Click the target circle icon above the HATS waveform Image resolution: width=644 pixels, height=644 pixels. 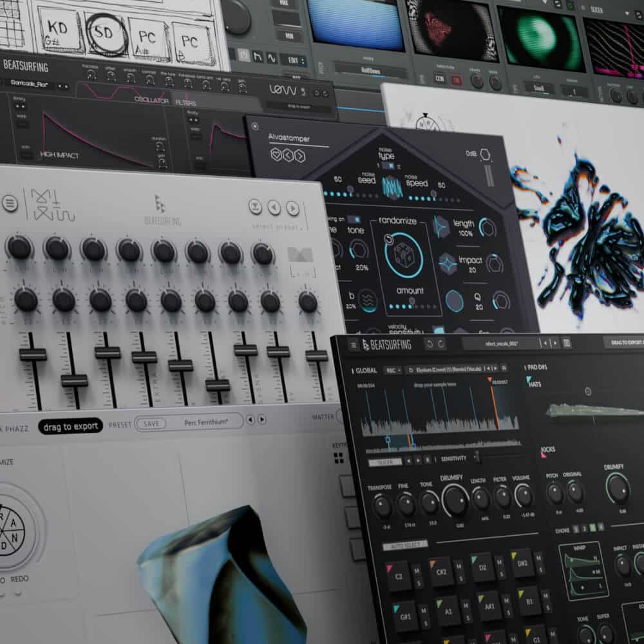pos(588,392)
